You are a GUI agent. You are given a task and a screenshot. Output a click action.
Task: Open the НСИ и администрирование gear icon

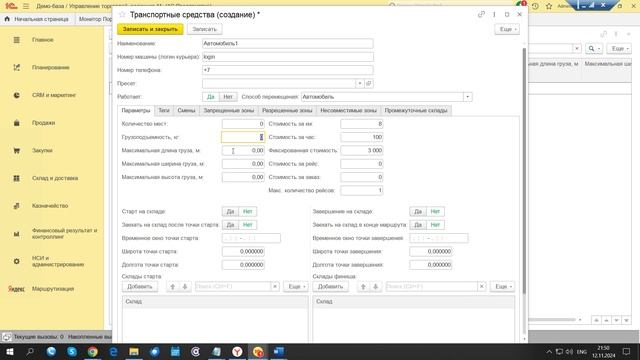click(x=16, y=261)
